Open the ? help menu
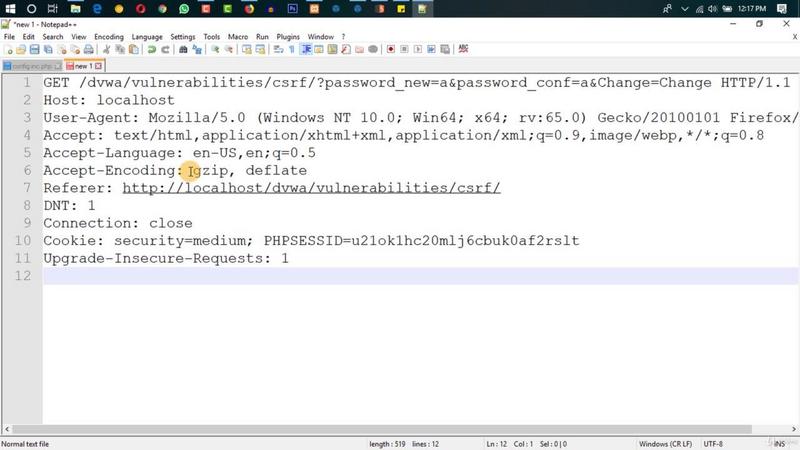This screenshot has height=450, width=800. tap(343, 37)
